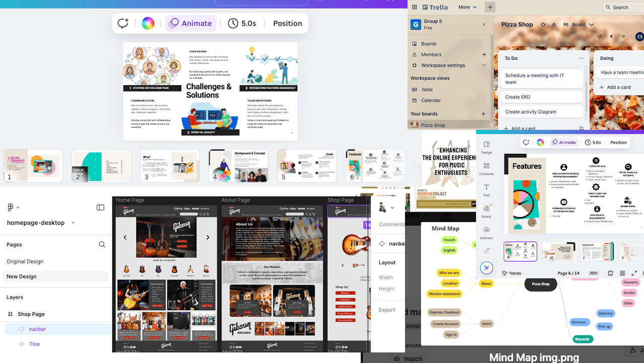Open Animate settings in Canva toolbar
644x363 pixels.
[564, 142]
